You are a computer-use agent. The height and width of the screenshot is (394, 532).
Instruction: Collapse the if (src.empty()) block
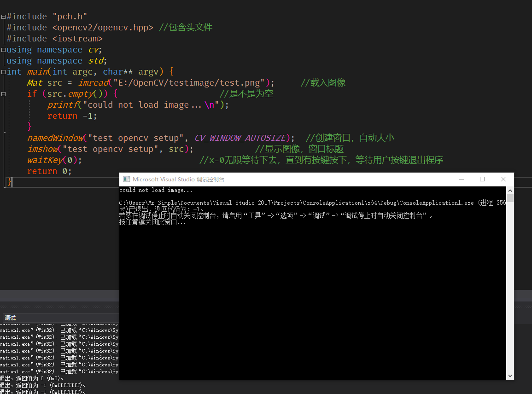[x=3, y=94]
